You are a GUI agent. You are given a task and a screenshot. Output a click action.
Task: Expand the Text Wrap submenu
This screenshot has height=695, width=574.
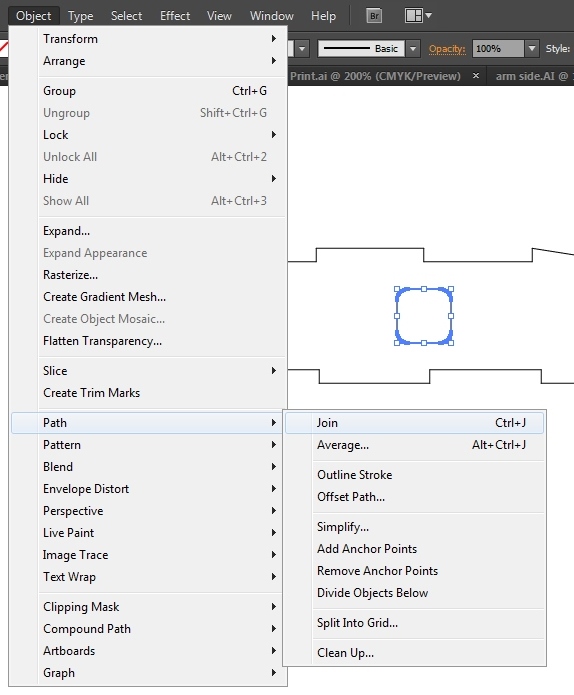click(148, 577)
